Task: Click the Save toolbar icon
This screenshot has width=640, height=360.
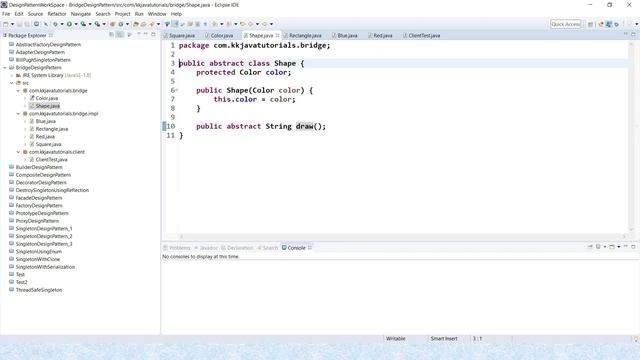Action: [x=19, y=24]
